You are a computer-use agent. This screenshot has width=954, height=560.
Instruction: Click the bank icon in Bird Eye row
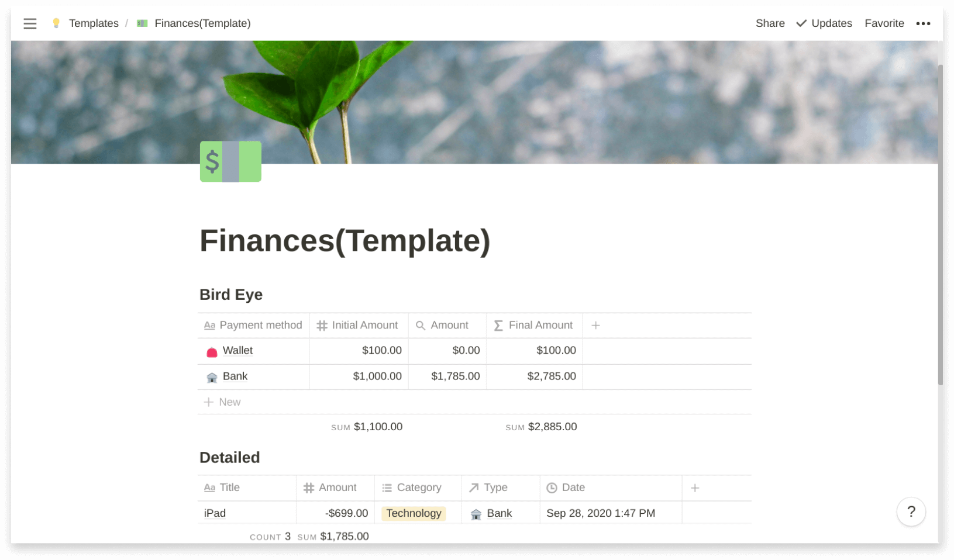point(212,378)
